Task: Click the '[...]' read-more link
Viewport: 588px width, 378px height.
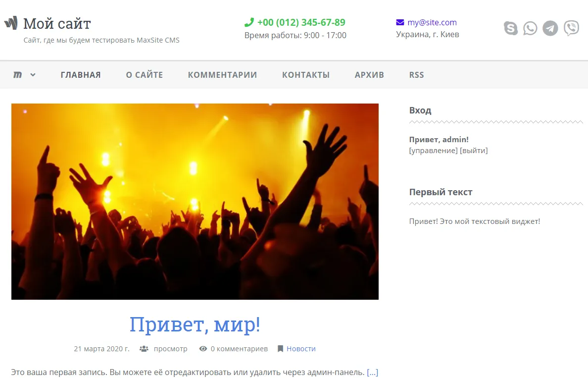Action: tap(372, 372)
